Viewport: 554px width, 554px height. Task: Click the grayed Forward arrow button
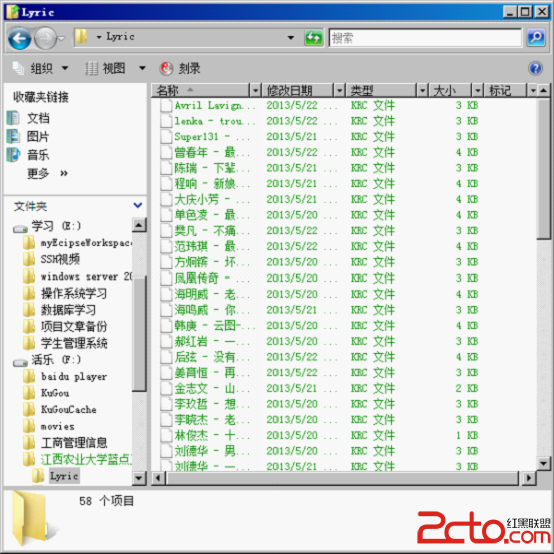pyautogui.click(x=45, y=38)
